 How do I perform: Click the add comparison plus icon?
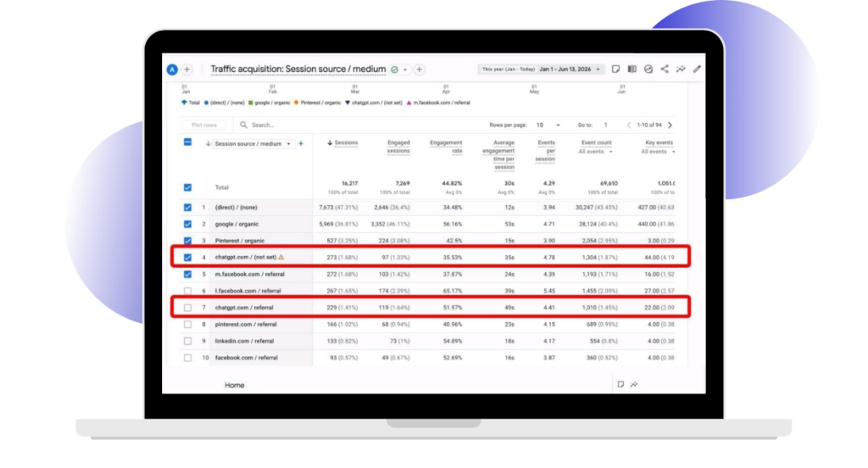coord(187,70)
